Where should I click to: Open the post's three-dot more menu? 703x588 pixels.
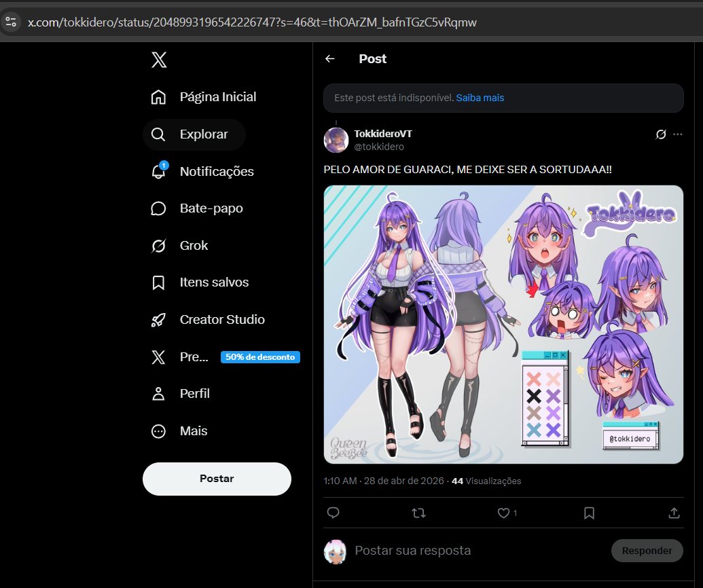(677, 134)
